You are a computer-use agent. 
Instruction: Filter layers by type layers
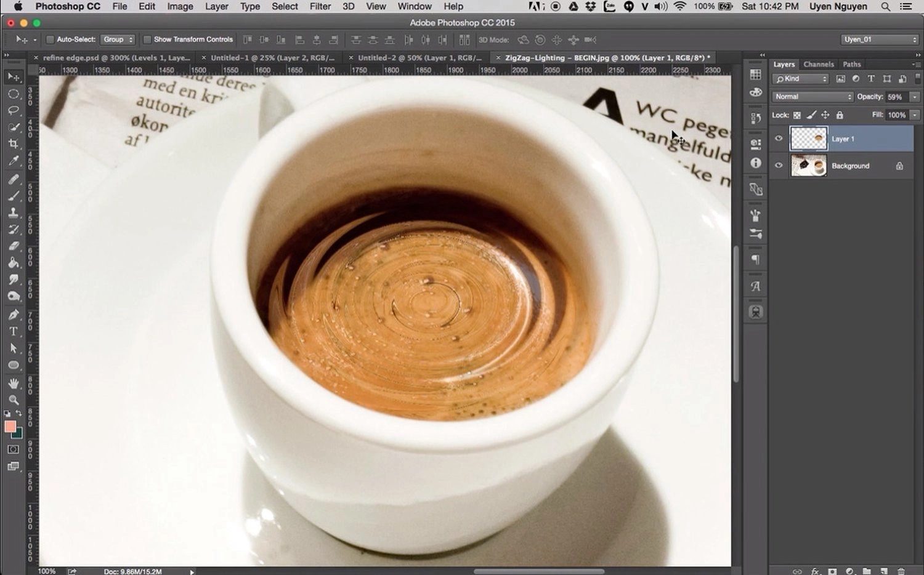(x=871, y=79)
